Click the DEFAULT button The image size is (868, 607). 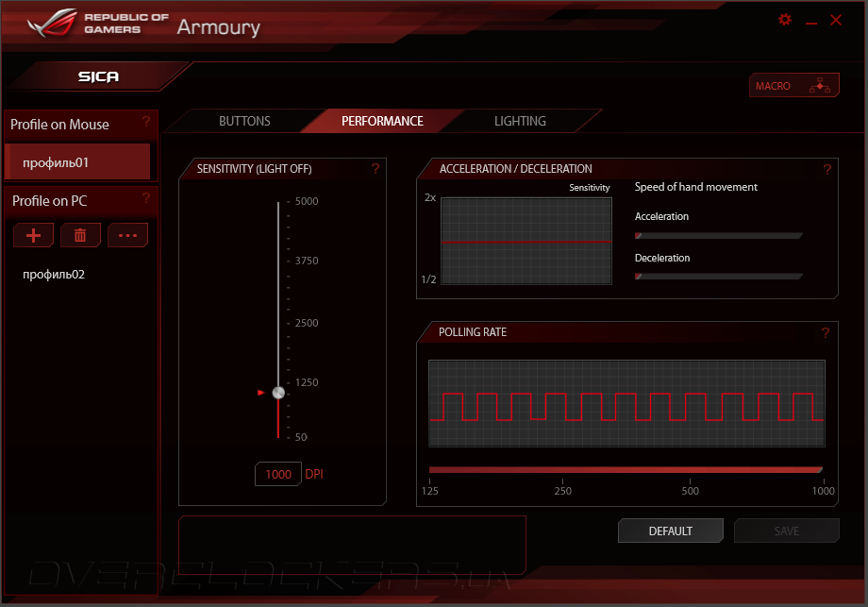pos(671,531)
